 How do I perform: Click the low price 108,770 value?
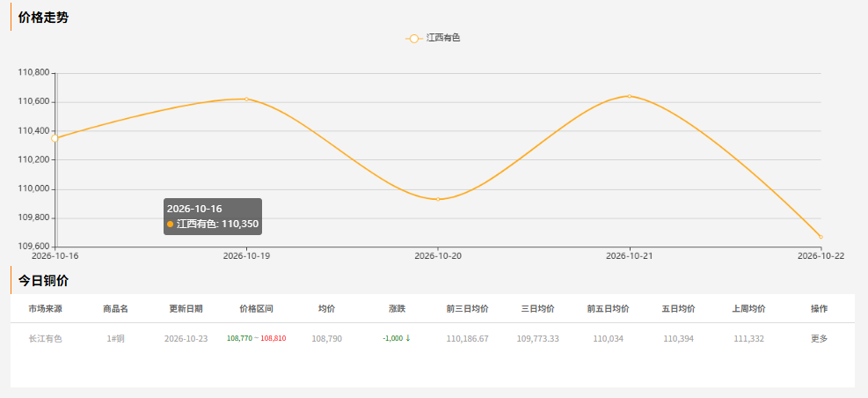click(240, 338)
